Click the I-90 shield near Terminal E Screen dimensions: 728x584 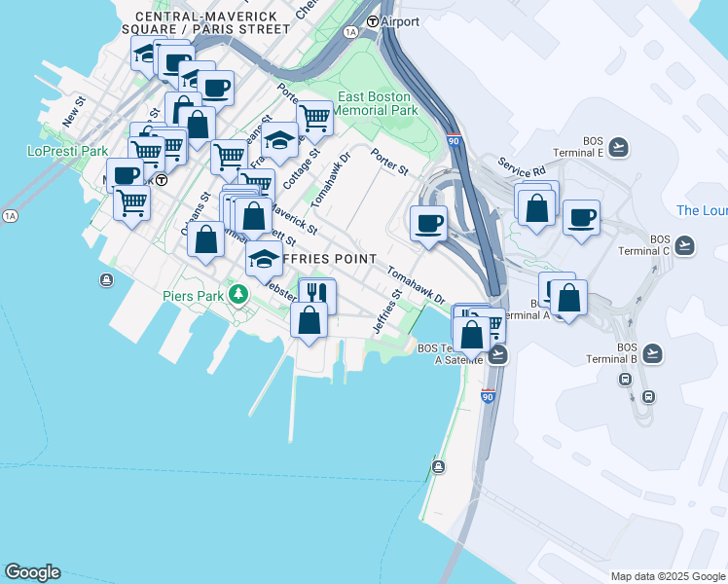click(455, 140)
